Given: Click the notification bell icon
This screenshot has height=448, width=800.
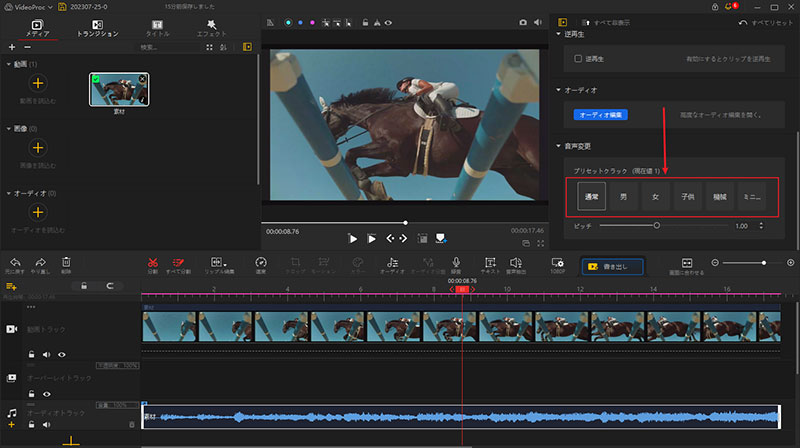Looking at the screenshot, I should (x=728, y=7).
